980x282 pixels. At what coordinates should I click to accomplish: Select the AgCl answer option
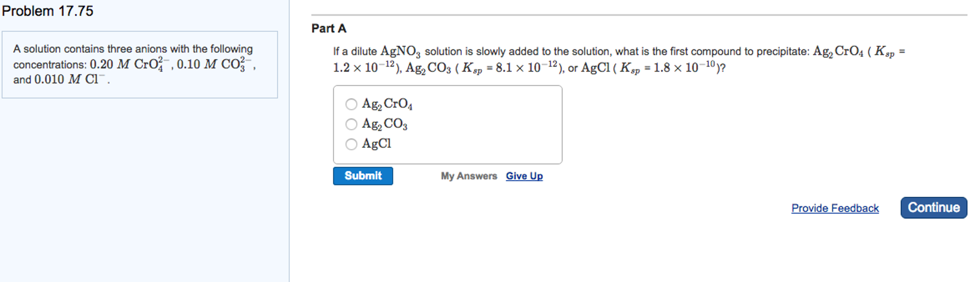click(x=351, y=144)
